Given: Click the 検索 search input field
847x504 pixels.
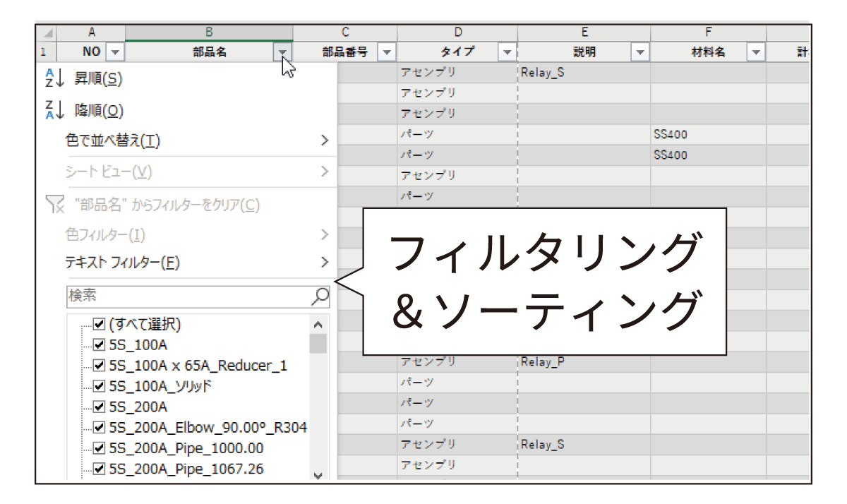Looking at the screenshot, I should (187, 296).
